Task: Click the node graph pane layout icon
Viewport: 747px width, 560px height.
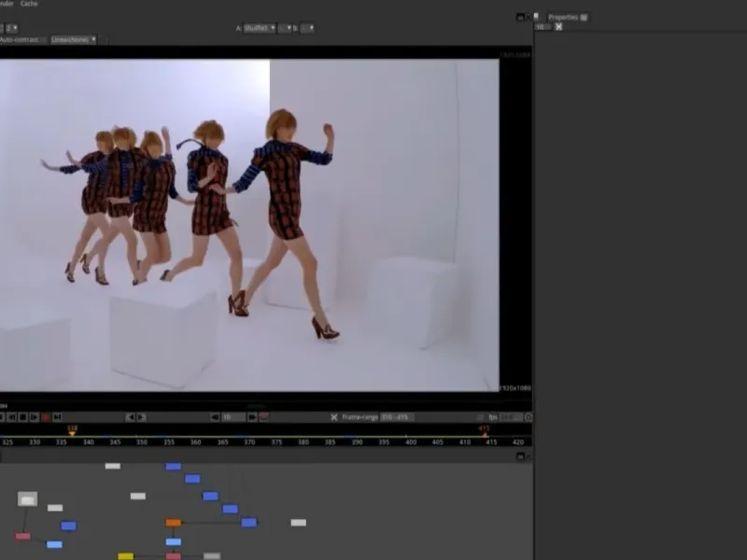Action: [x=520, y=456]
